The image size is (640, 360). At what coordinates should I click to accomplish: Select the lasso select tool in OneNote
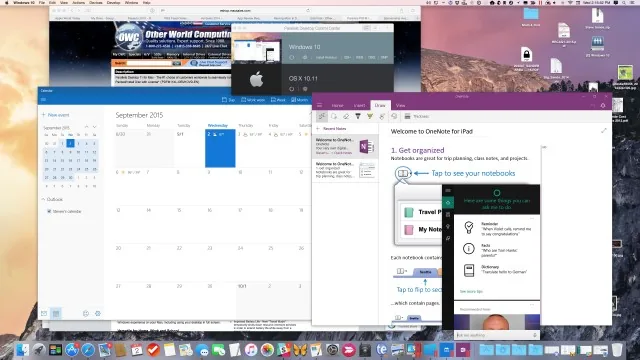click(x=334, y=116)
